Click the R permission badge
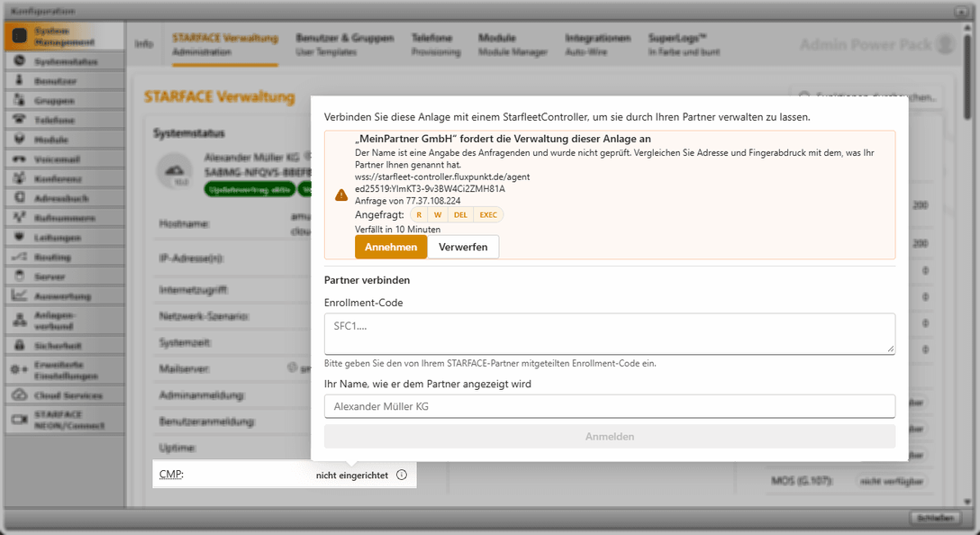Image resolution: width=980 pixels, height=535 pixels. click(x=419, y=215)
